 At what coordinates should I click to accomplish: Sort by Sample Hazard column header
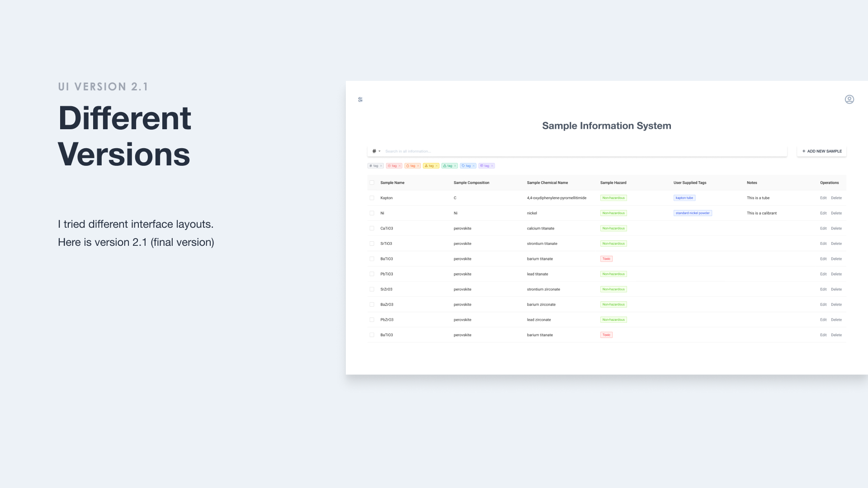pyautogui.click(x=613, y=183)
